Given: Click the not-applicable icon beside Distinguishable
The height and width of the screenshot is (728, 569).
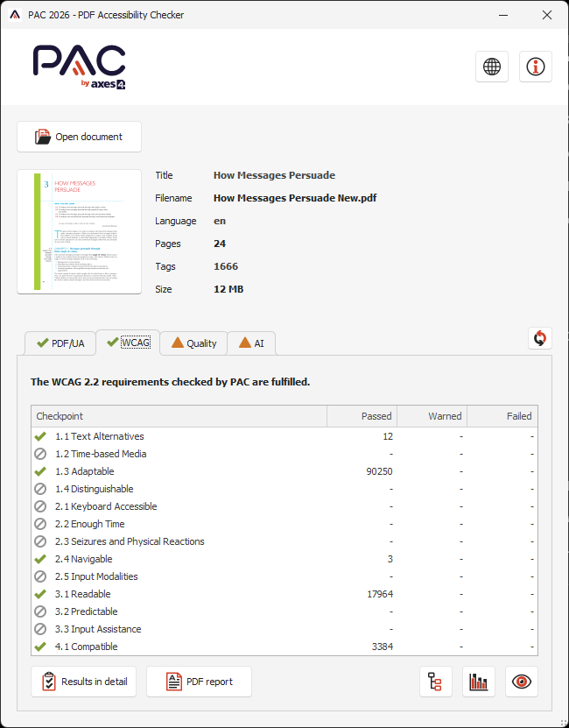Looking at the screenshot, I should (x=40, y=489).
